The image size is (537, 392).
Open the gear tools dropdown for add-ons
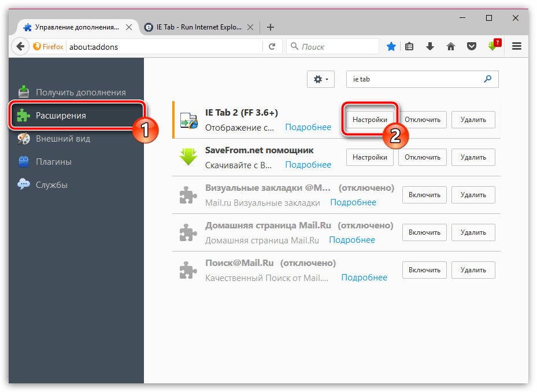point(321,79)
